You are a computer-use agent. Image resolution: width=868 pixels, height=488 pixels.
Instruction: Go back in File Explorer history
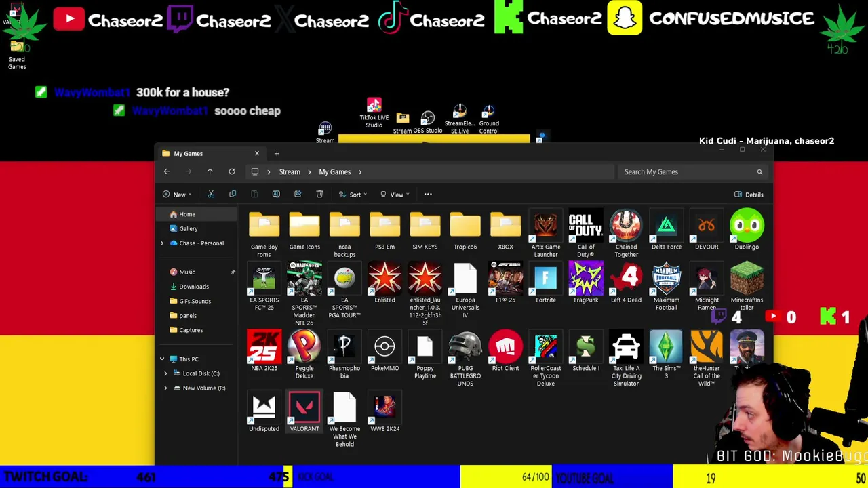tap(166, 171)
